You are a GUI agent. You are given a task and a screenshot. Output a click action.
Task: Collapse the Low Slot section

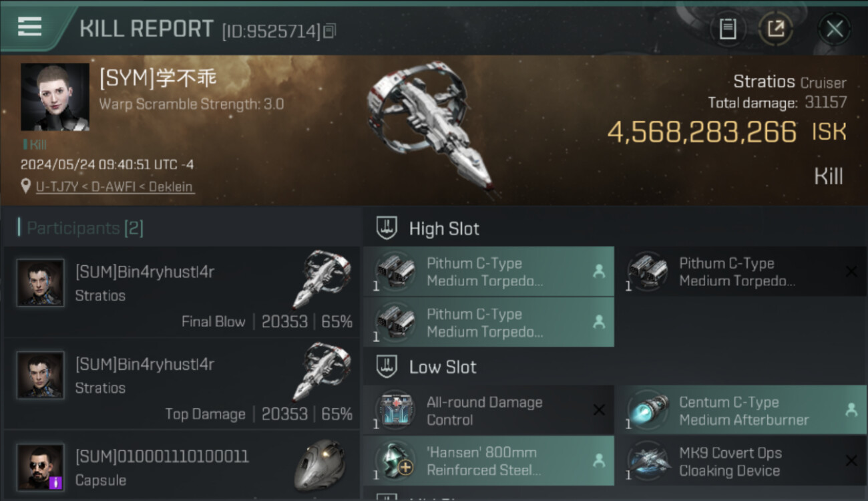[x=386, y=367]
